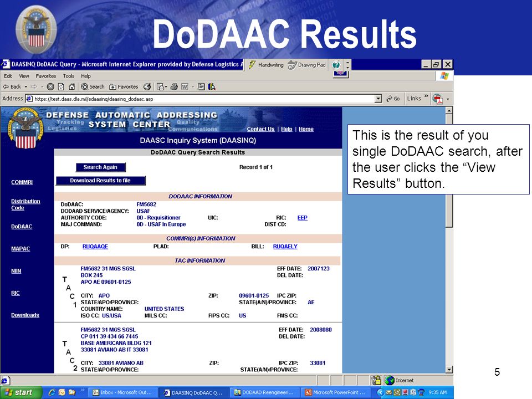This screenshot has width=532, height=399.
Task: Switch to Inbox - Microsoft Outlook taskbar button
Action: pyautogui.click(x=122, y=392)
